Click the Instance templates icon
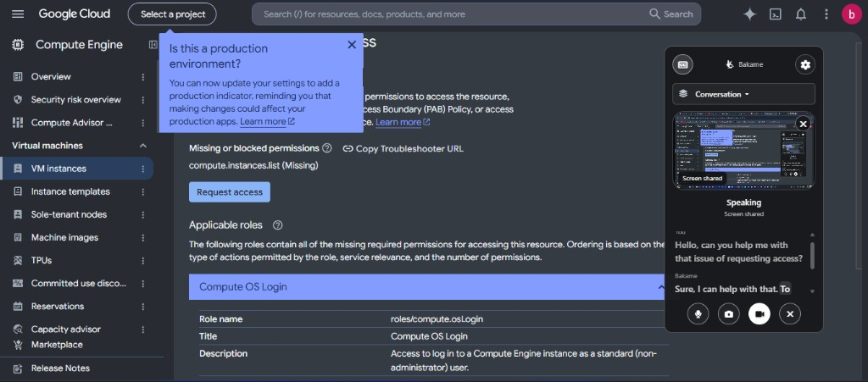Viewport: 868px width, 382px height. [x=18, y=191]
